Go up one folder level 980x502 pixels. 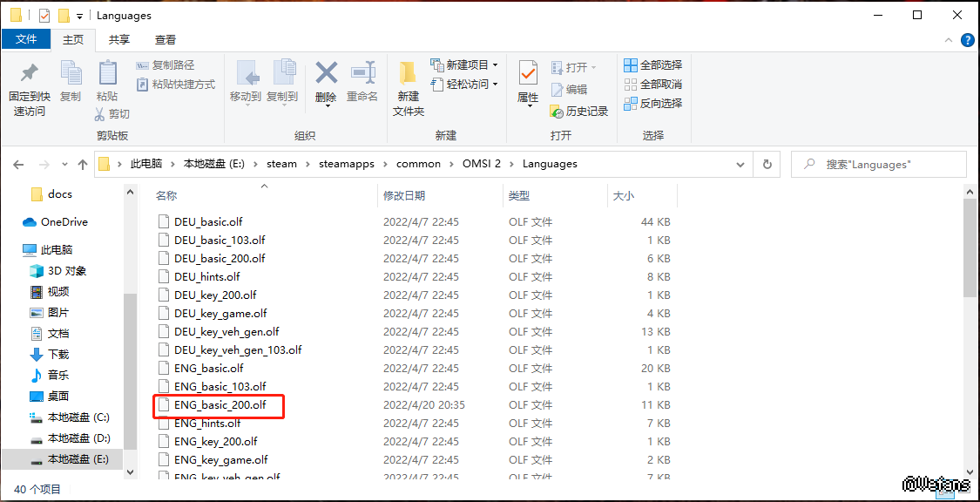click(x=83, y=165)
